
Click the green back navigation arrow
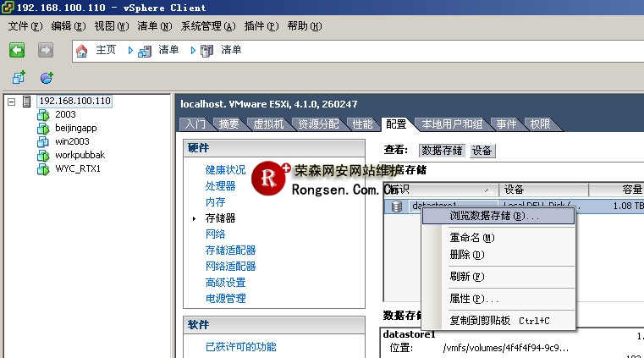coord(16,50)
